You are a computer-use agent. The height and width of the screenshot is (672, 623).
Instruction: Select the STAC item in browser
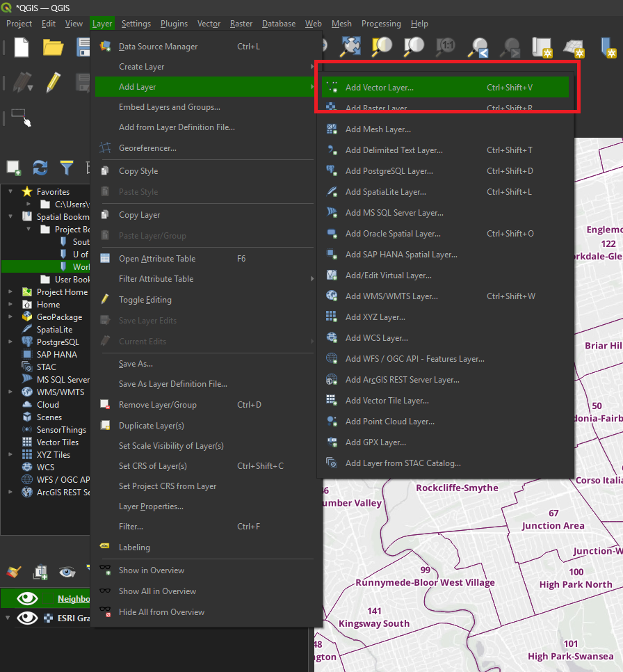[47, 367]
